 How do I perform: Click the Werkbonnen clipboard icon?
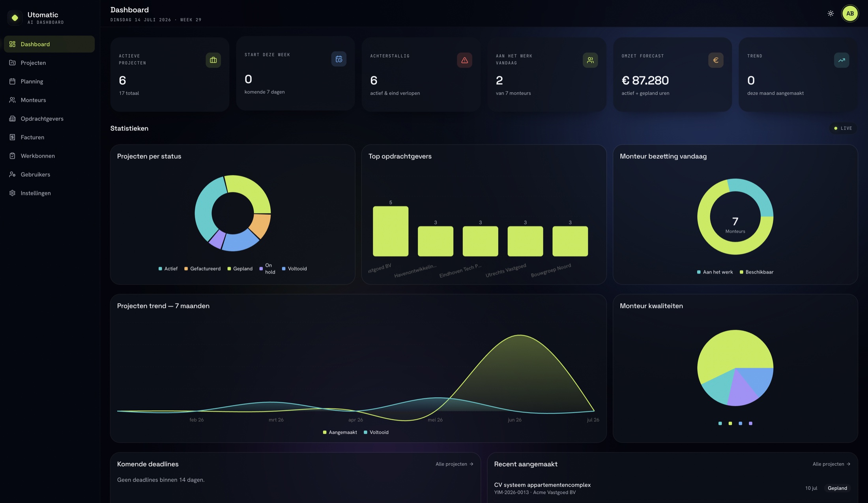(x=12, y=156)
